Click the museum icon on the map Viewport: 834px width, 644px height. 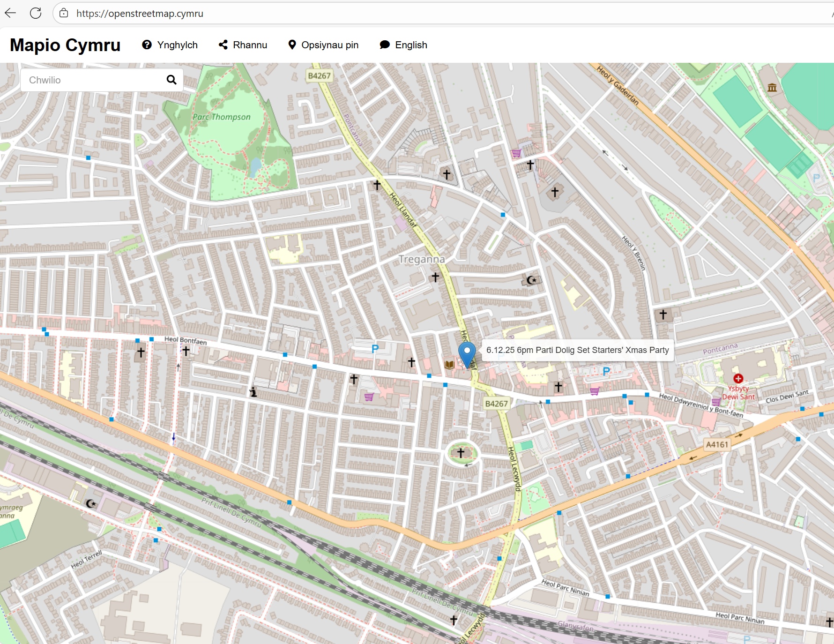[772, 88]
